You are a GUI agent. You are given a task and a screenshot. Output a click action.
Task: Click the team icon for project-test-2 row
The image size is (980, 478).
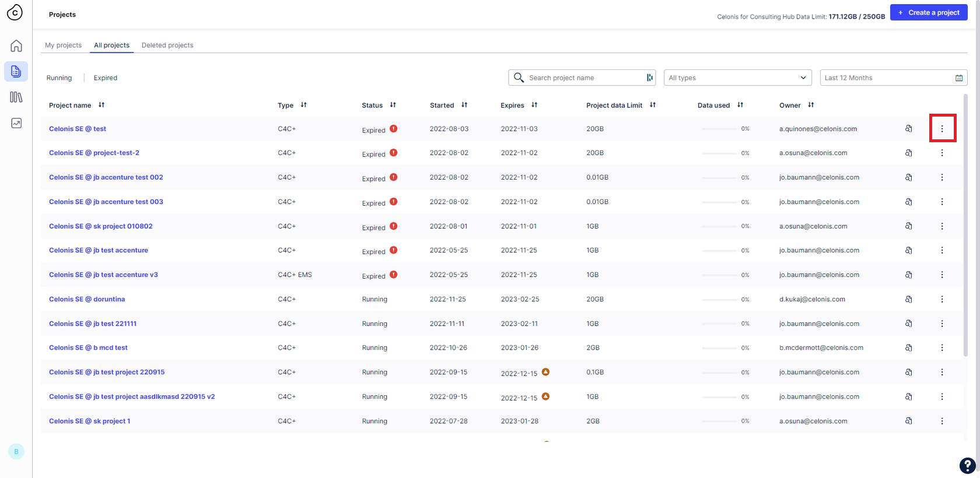tap(909, 153)
